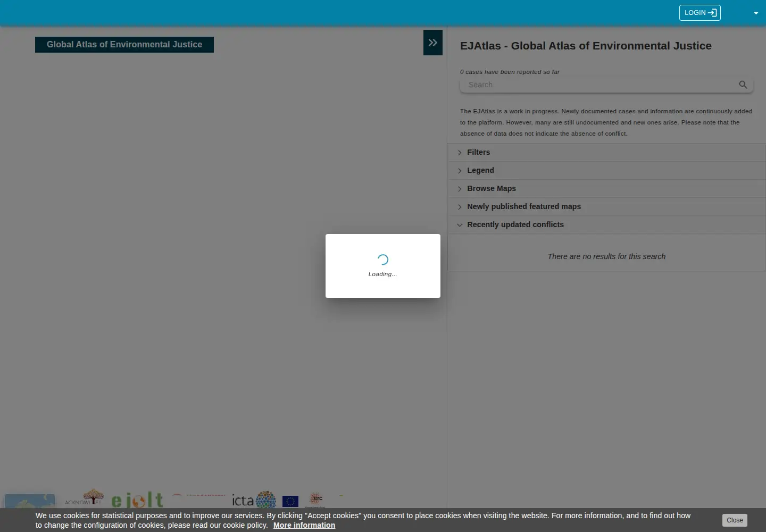Click the "Loading..." text in the dialog
Viewport: 766px width, 532px height.
coord(382,274)
